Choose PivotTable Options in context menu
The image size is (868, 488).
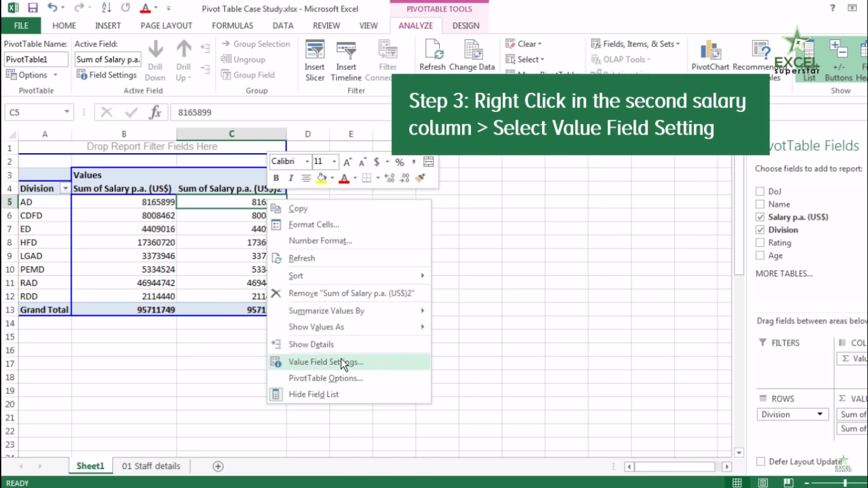[x=349, y=378]
